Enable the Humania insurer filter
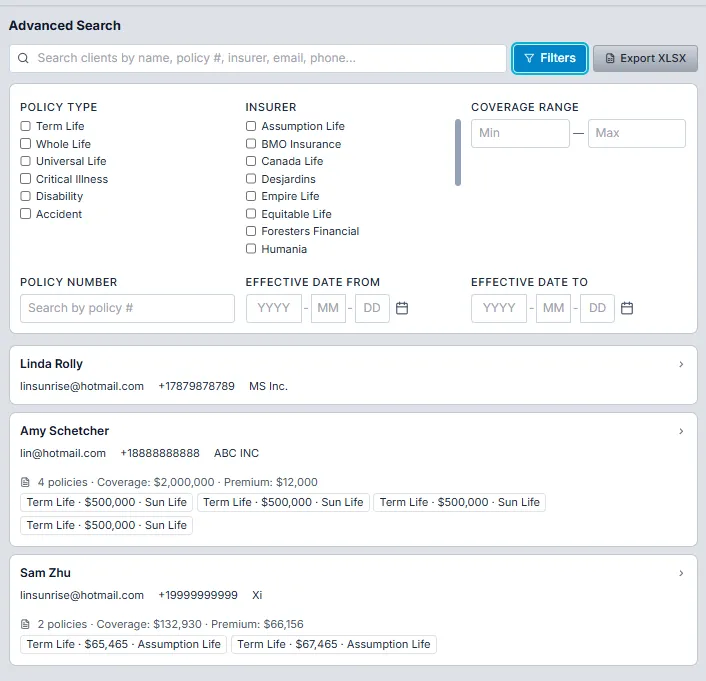 click(x=251, y=249)
